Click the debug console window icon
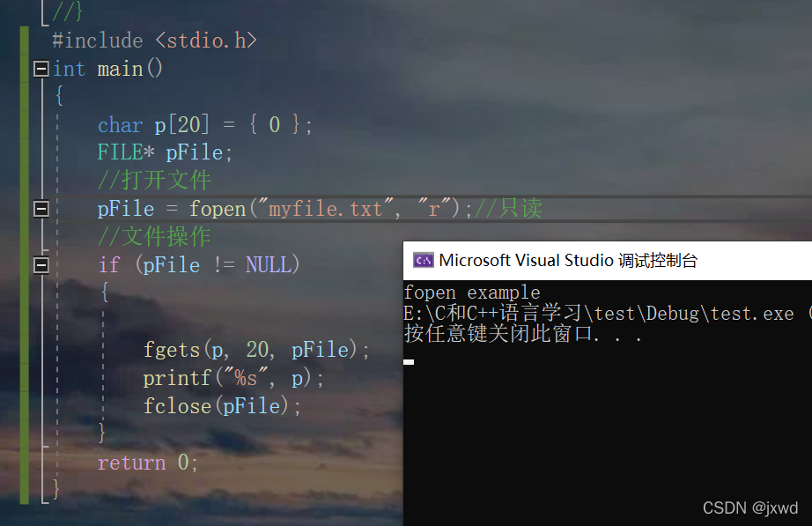This screenshot has width=812, height=526. pos(423,260)
